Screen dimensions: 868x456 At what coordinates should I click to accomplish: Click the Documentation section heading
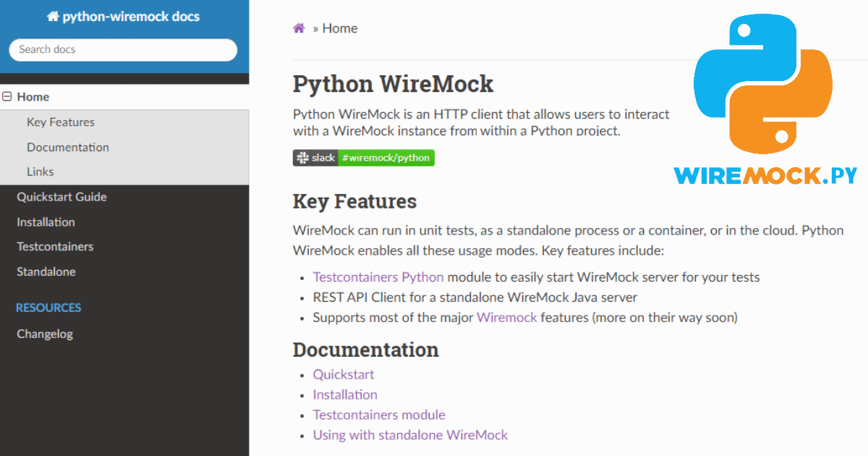tap(366, 350)
